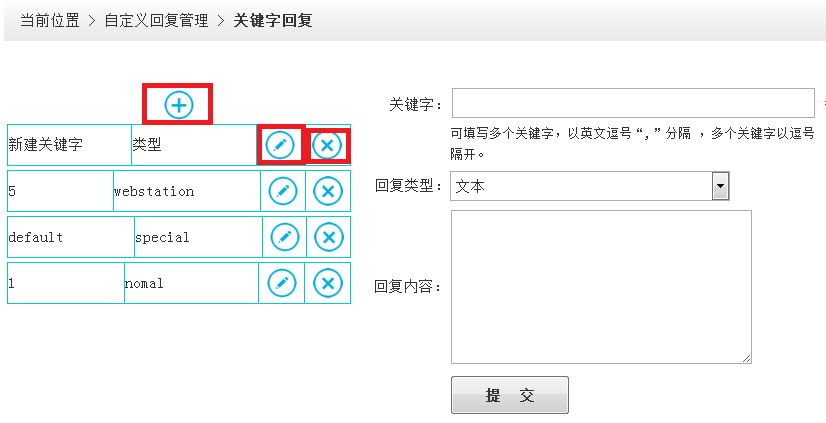Click edit pencil in the header row

(280, 146)
